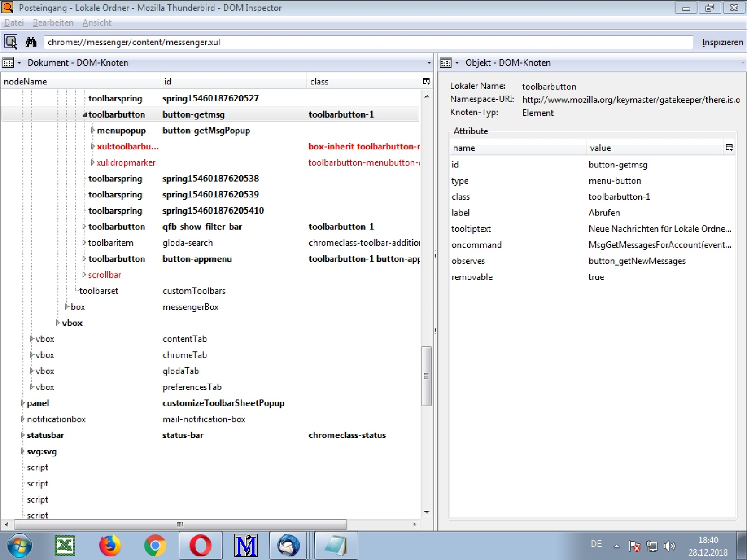Expand the notificationbox node

point(23,419)
